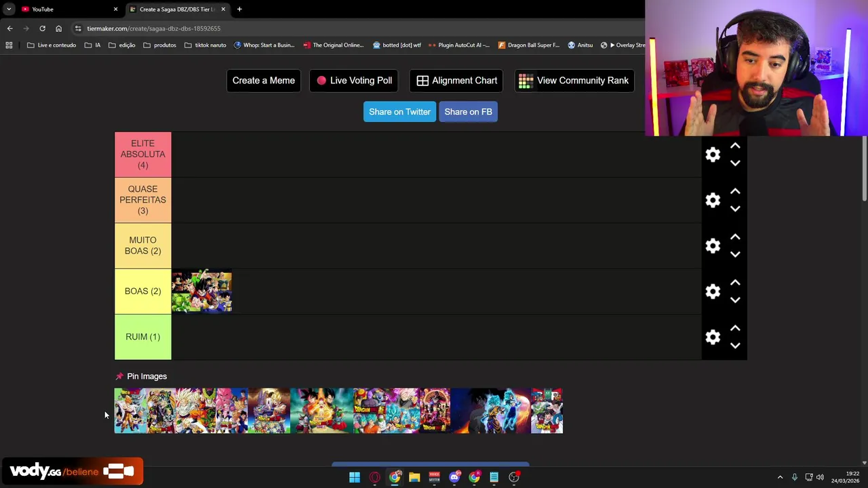Viewport: 868px width, 488px height.
Task: Move QUASE PERFEITAS row down with its arrow
Action: [x=735, y=209]
